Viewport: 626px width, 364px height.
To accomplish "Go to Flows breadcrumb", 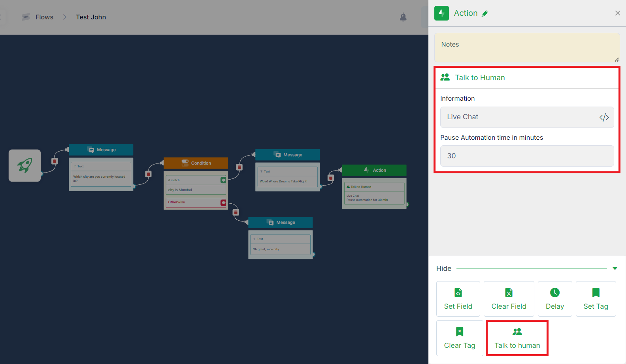I will point(44,17).
